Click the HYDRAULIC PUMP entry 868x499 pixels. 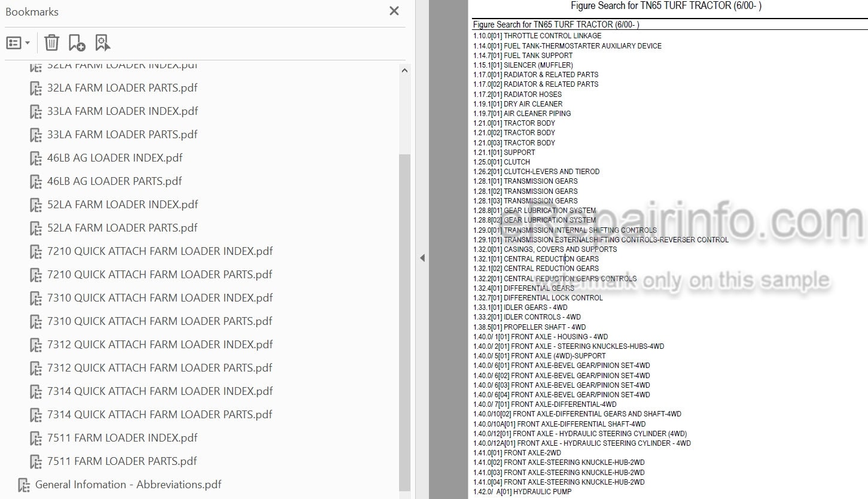tap(522, 491)
